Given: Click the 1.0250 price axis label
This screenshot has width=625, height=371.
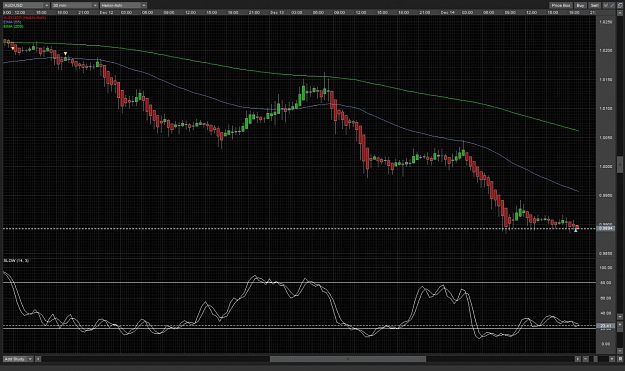Looking at the screenshot, I should (605, 22).
